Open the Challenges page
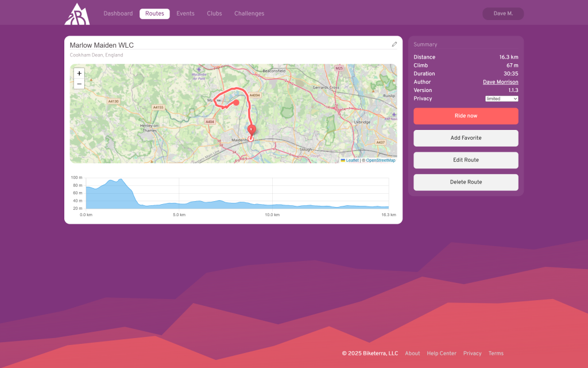588x368 pixels. click(x=249, y=13)
